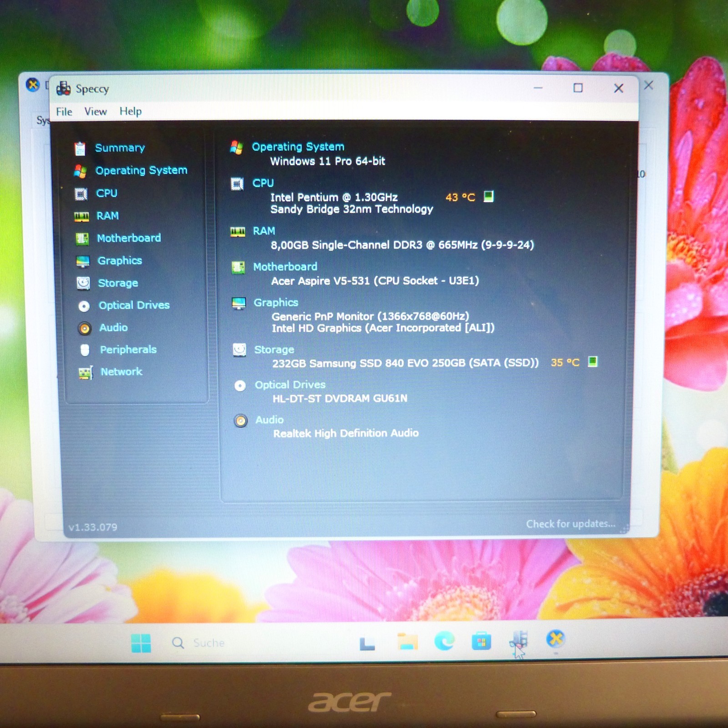This screenshot has width=728, height=728.
Task: Open the Help menu
Action: pos(131,111)
